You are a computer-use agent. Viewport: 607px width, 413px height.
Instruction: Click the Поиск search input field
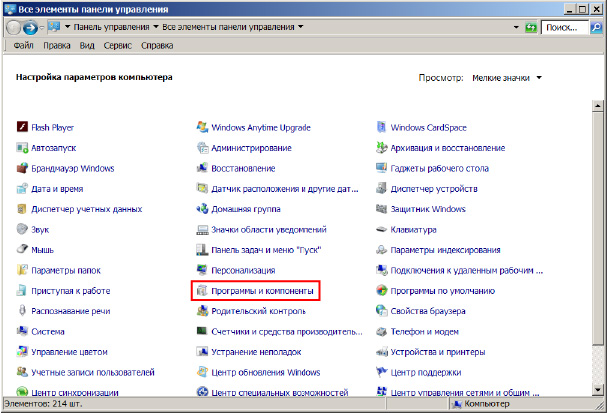tap(565, 27)
